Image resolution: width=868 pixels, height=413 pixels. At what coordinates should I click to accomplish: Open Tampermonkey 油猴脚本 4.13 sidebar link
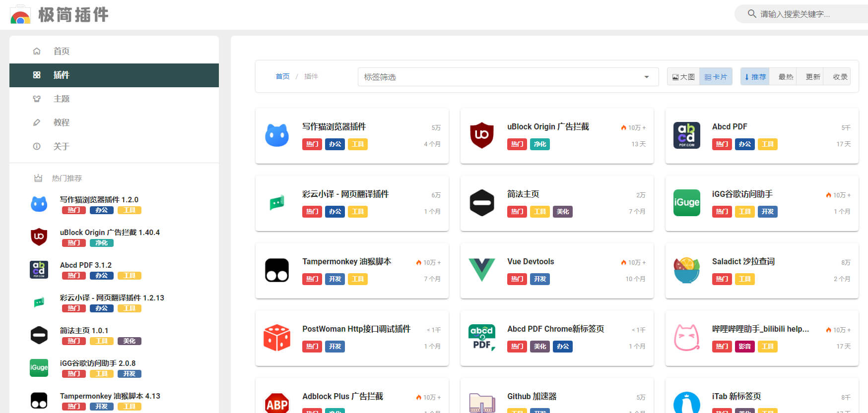pyautogui.click(x=110, y=396)
